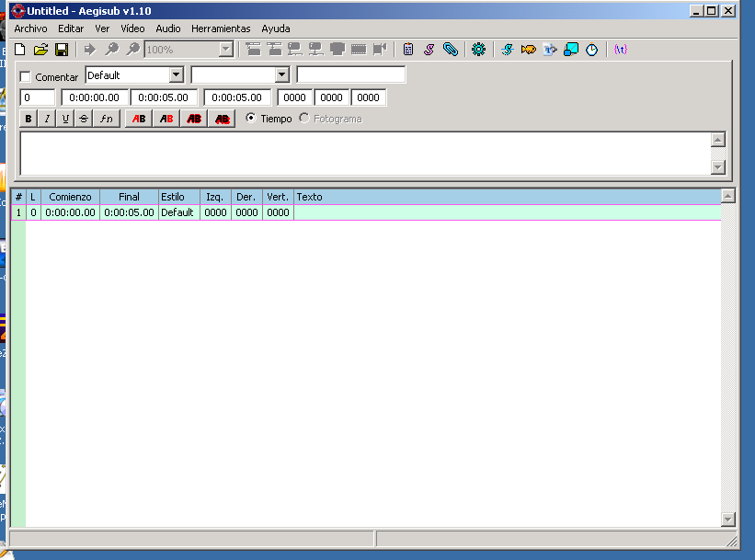Open the Automation gear icon

click(478, 50)
